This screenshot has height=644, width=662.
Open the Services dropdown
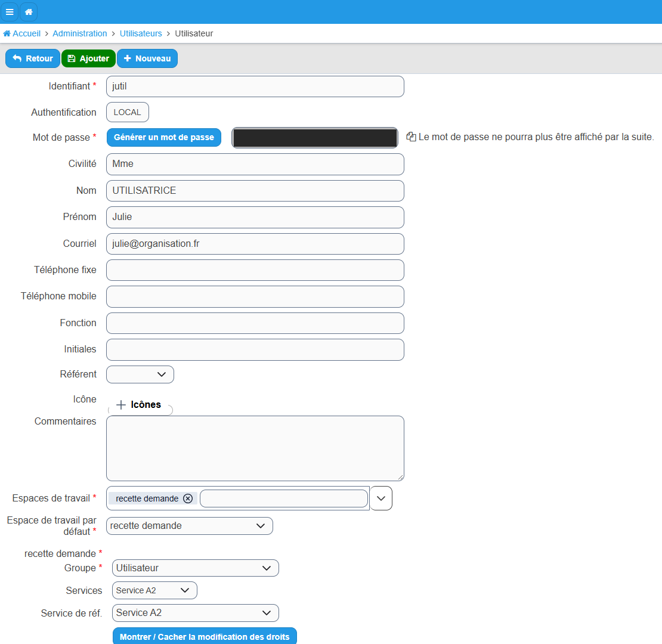pos(154,590)
